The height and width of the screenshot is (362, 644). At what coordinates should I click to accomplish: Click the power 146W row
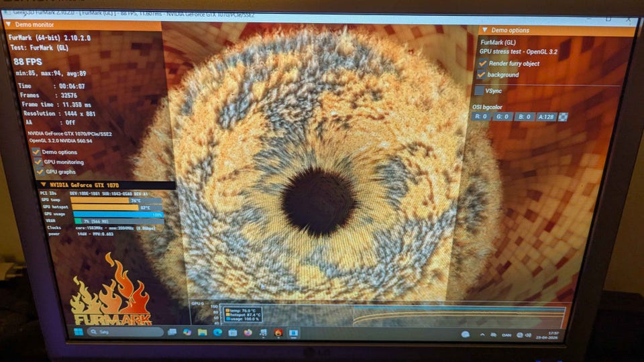coord(80,234)
